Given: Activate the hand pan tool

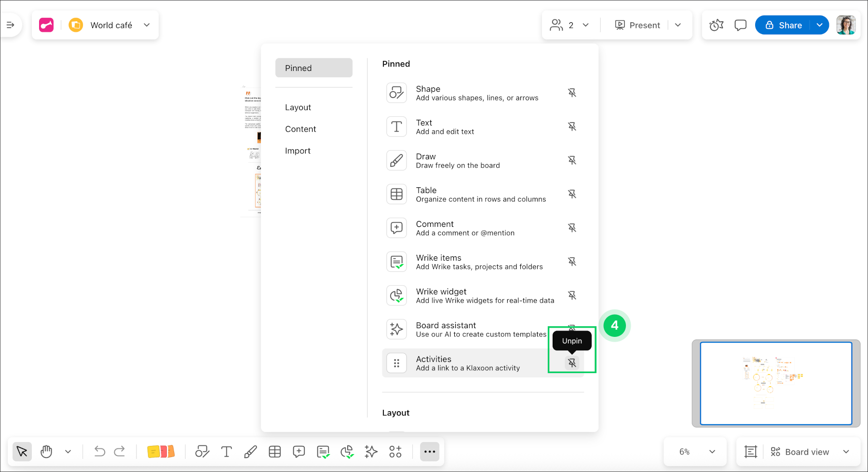Looking at the screenshot, I should [46, 452].
